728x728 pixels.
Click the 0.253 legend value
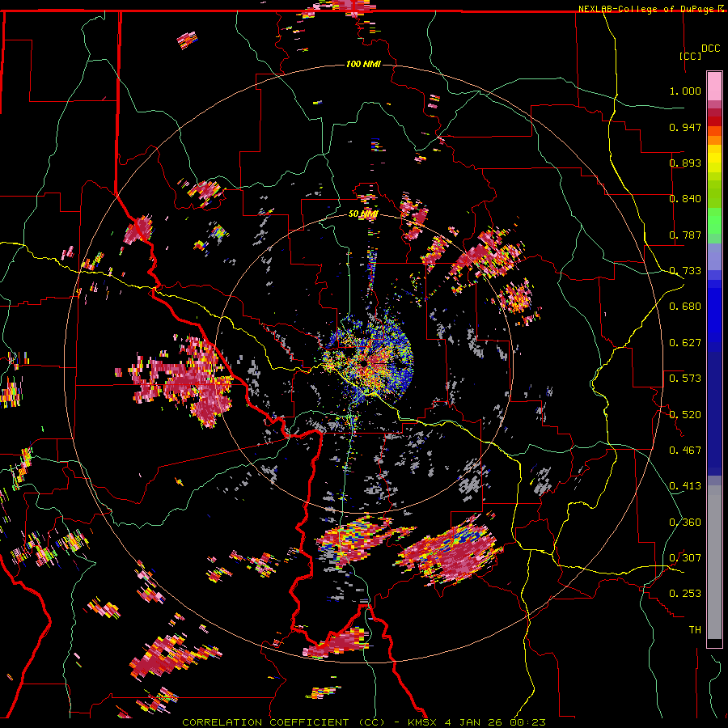(685, 594)
